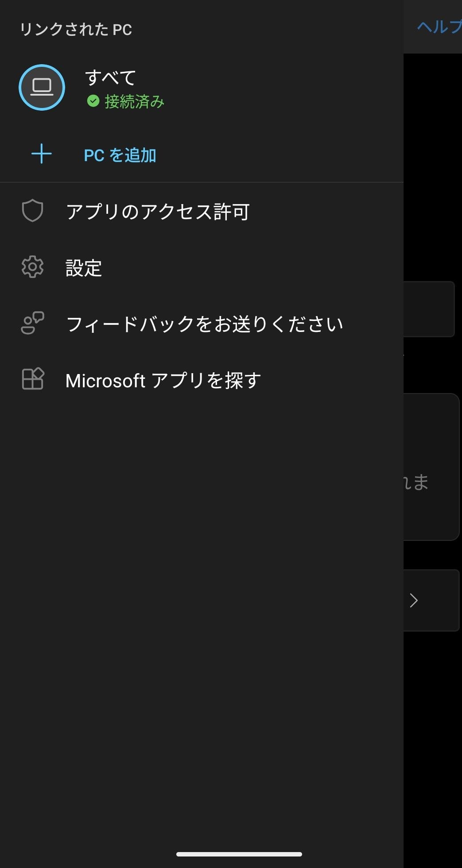This screenshot has height=868, width=462.
Task: Select フィードバックをお送りください option
Action: [x=204, y=324]
